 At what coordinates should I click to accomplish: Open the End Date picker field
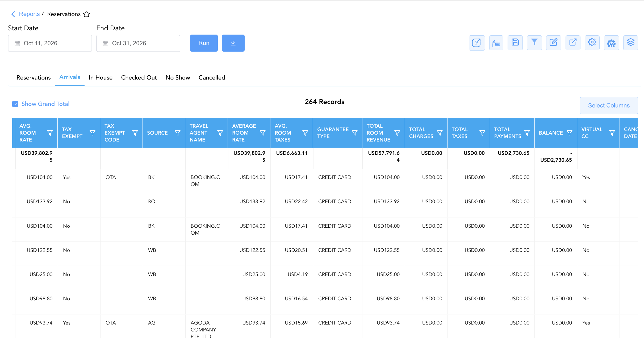coord(138,43)
